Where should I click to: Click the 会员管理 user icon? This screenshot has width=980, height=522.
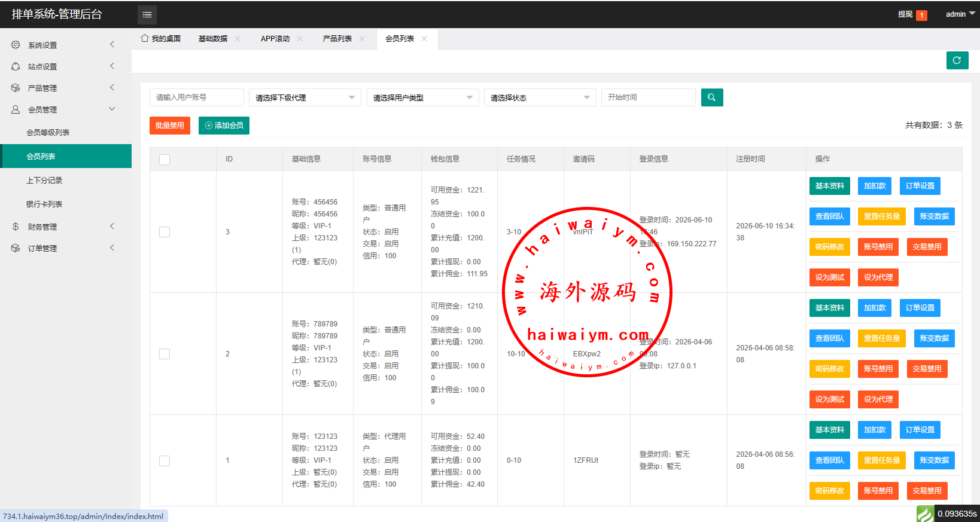point(16,109)
